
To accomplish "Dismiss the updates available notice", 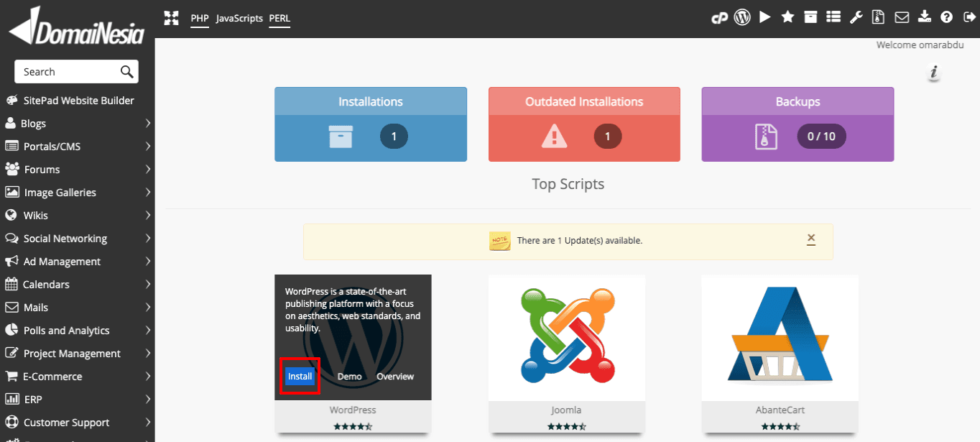I will click(811, 239).
